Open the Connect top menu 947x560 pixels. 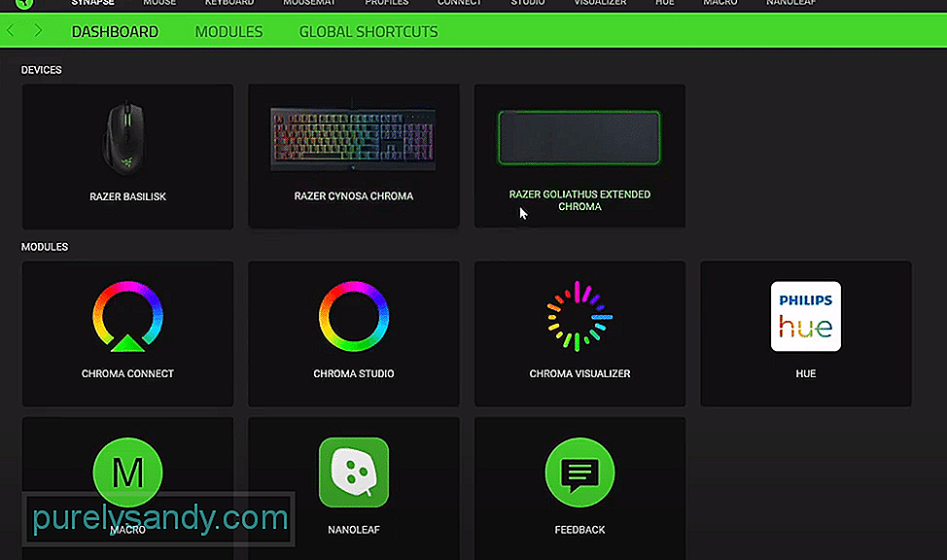[x=459, y=3]
